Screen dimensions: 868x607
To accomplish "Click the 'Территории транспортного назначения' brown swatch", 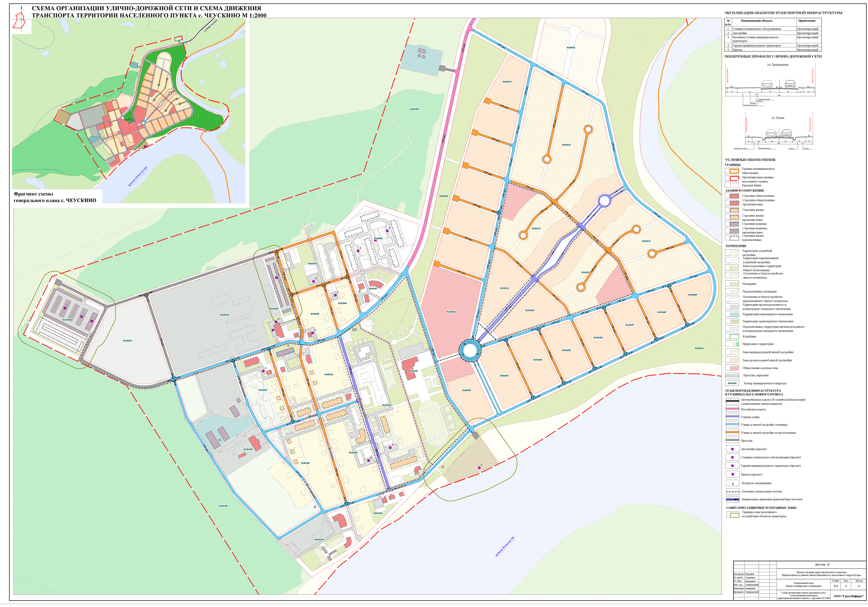I will pyautogui.click(x=732, y=321).
